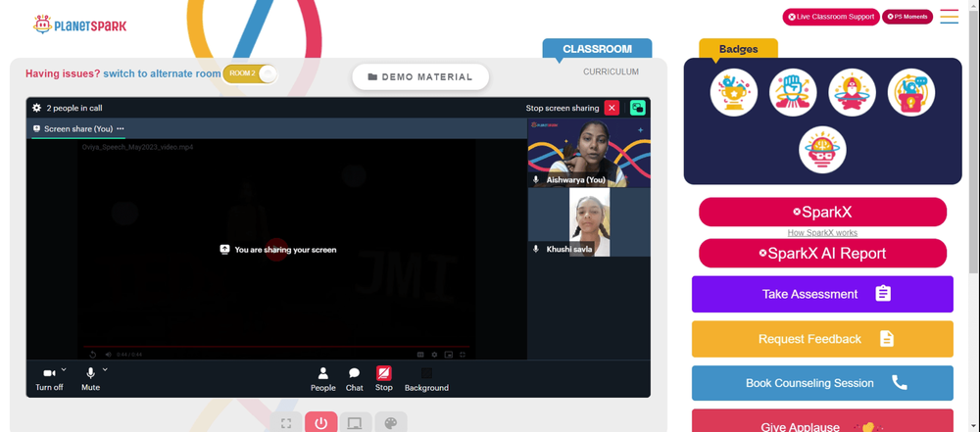Click Book Counseling Session button
The width and height of the screenshot is (980, 432).
click(x=822, y=383)
